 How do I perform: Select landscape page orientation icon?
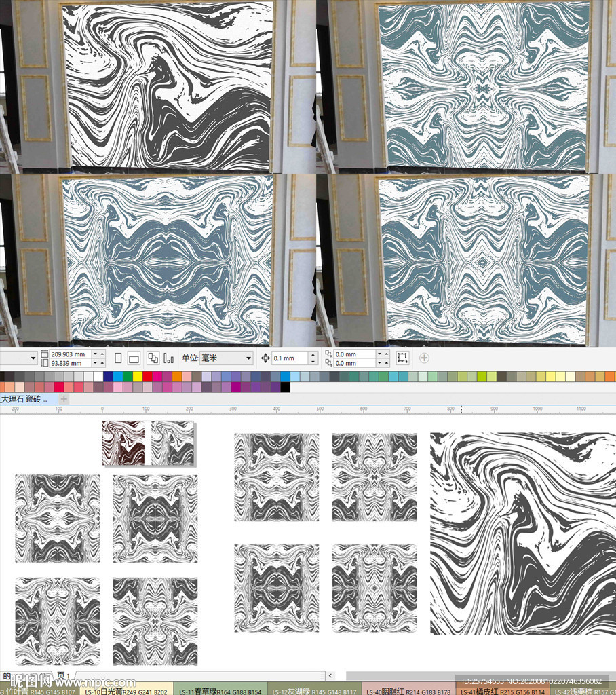point(134,358)
